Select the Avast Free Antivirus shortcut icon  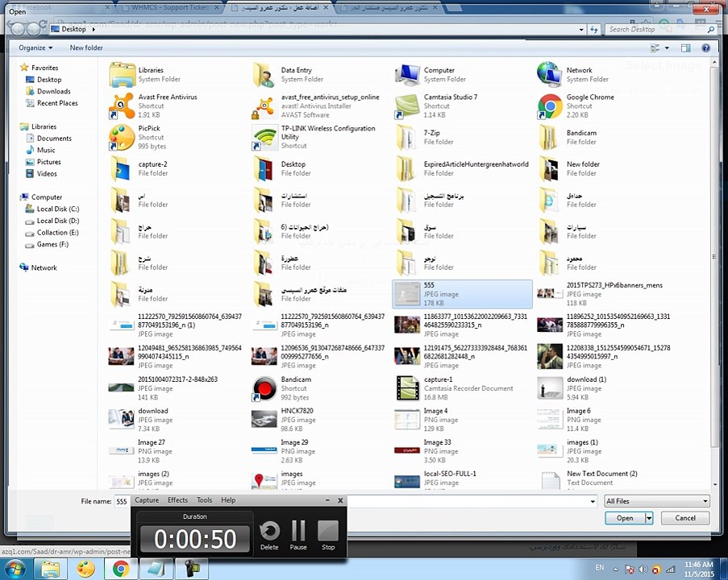pos(122,106)
